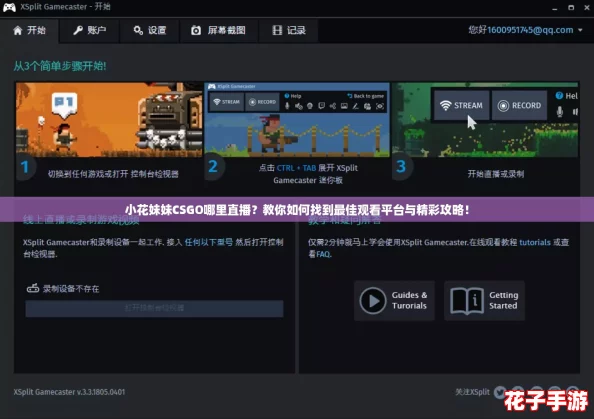Viewport: 594px width, 419px height.
Task: Switch to the 开始 home tab
Action: tap(30, 30)
